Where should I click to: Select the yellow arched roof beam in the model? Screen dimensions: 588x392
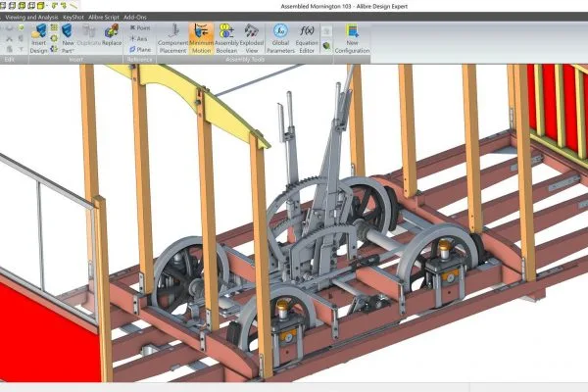coord(187,99)
